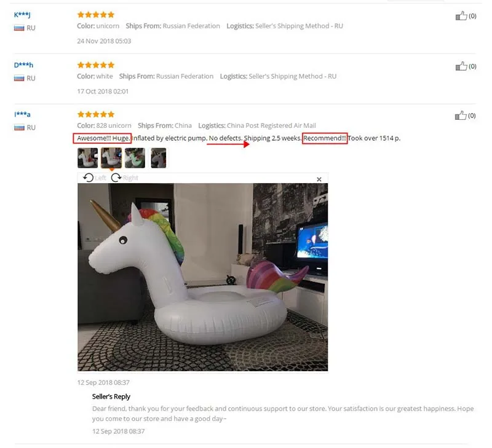The width and height of the screenshot is (492, 448).
Task: Rotate the review photo right
Action: [x=125, y=178]
